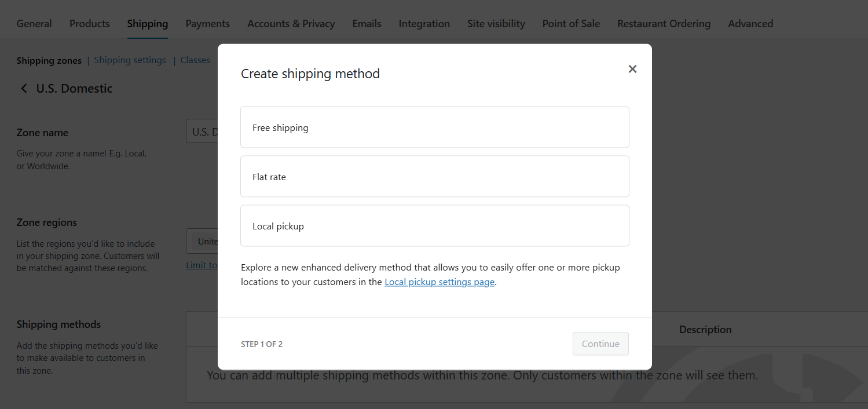
Task: Switch to the Shipping settings section
Action: point(130,60)
